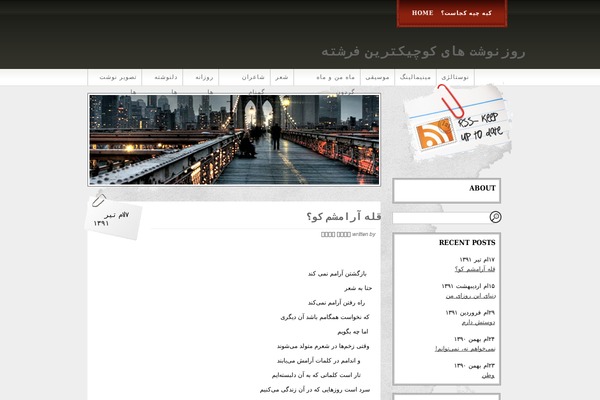This screenshot has width=600, height=400.
Task: Click the 'written by' author line
Action: pyautogui.click(x=348, y=234)
